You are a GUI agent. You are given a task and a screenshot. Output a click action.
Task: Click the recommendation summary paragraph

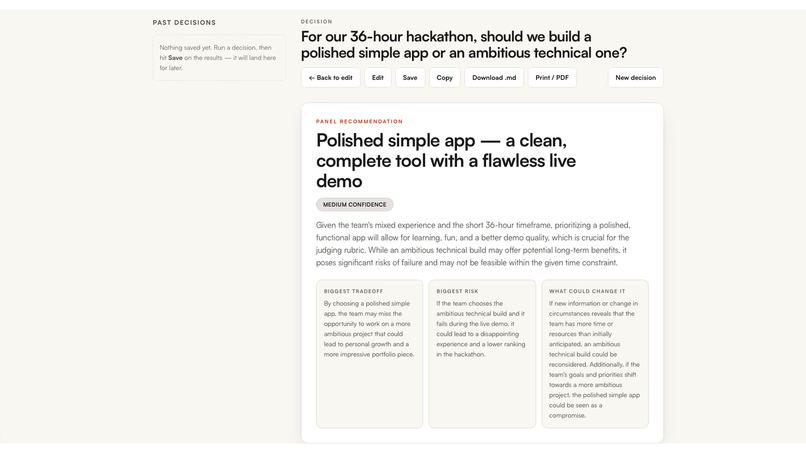point(473,244)
